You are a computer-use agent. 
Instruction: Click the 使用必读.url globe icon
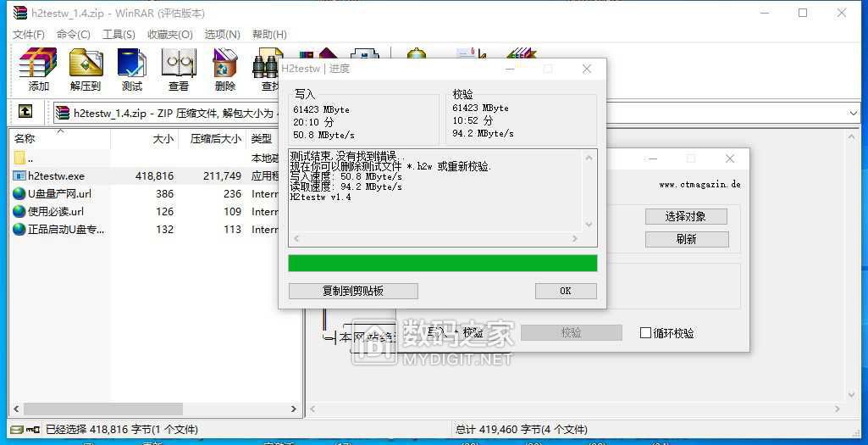tap(19, 212)
